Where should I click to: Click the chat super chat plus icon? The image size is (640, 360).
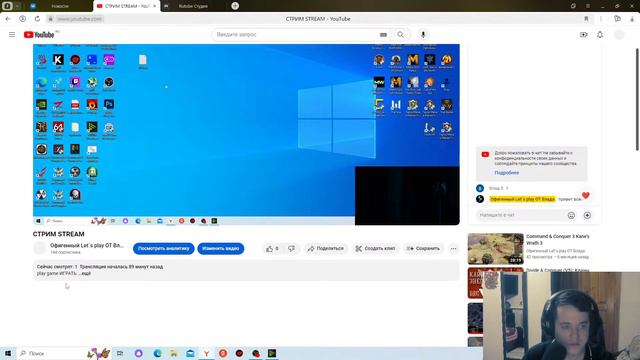(587, 215)
